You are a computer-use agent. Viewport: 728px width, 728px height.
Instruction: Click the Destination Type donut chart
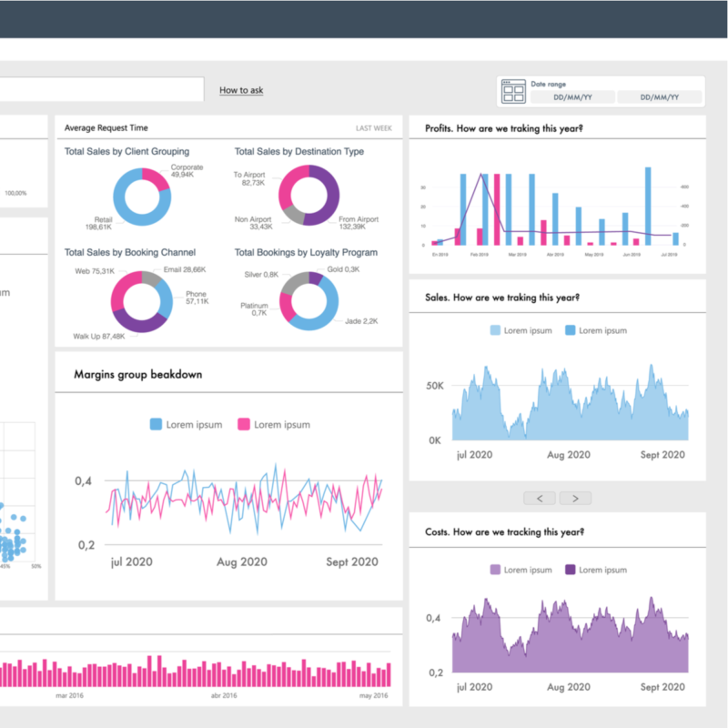(308, 196)
